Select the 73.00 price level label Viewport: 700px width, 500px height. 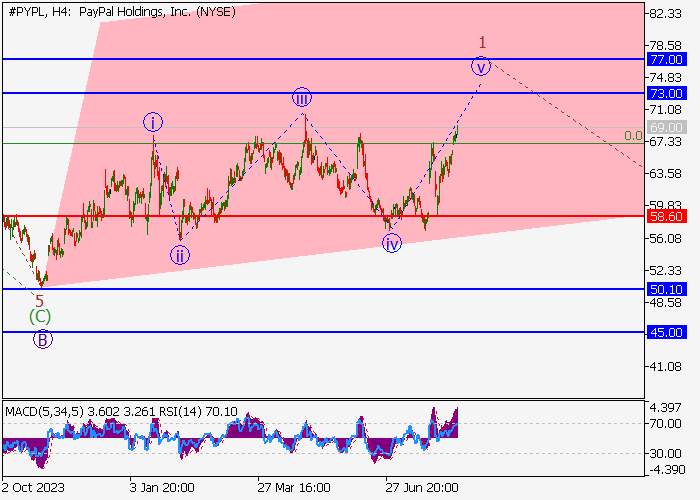tap(666, 93)
